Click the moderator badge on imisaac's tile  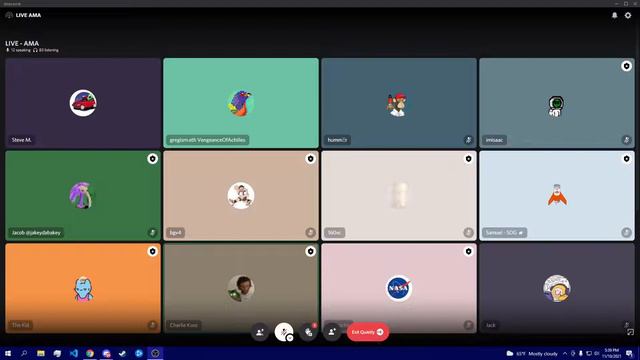626,66
